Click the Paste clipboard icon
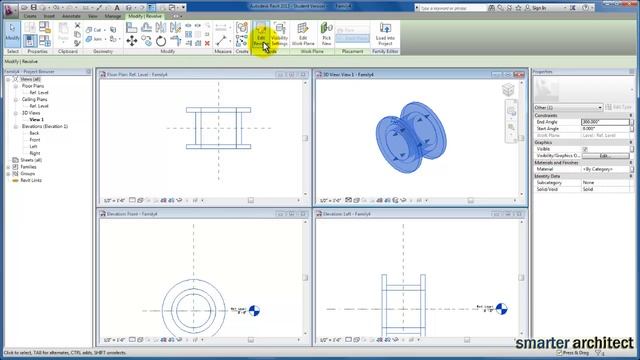Screen dimensions: 640x360 63,33
